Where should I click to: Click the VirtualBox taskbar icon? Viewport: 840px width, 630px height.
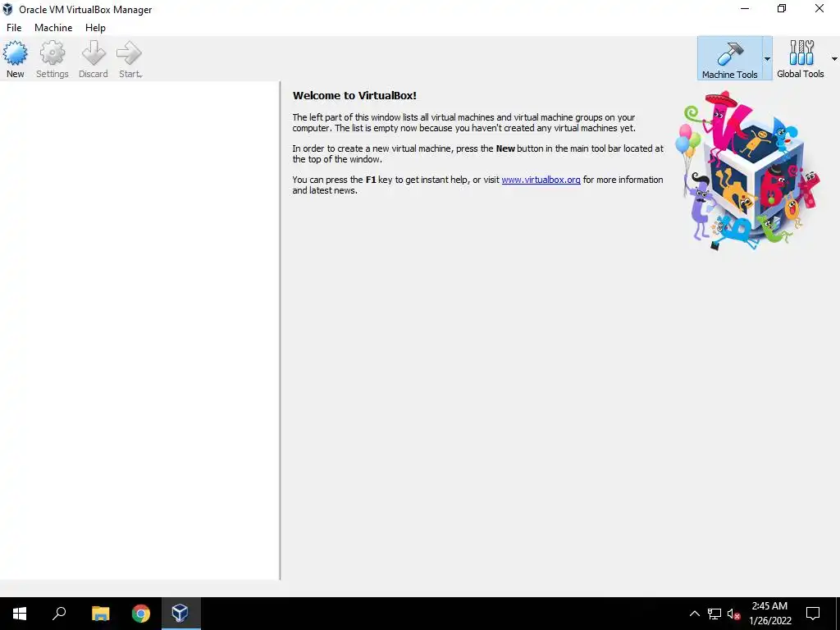180,614
